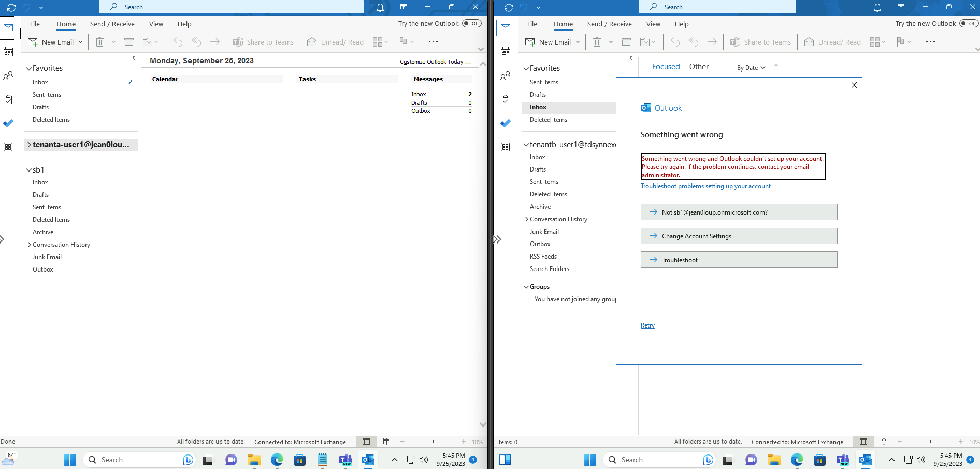Click Inbox row in Messages table
This screenshot has height=469, width=980.
tap(441, 94)
